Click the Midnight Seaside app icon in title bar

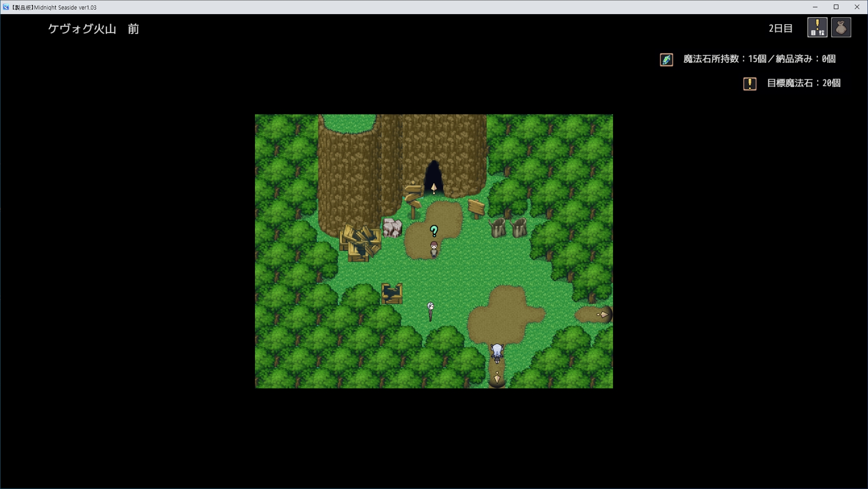6,7
